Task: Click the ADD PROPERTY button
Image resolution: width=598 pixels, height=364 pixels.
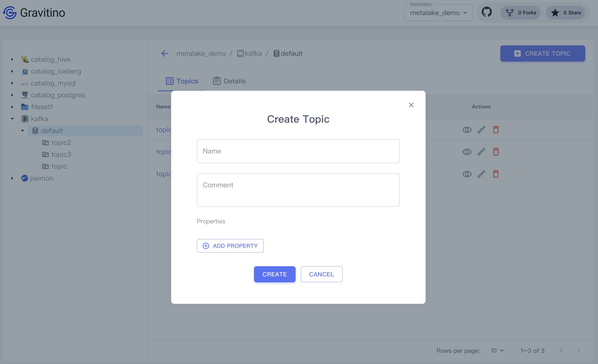Action: tap(230, 246)
